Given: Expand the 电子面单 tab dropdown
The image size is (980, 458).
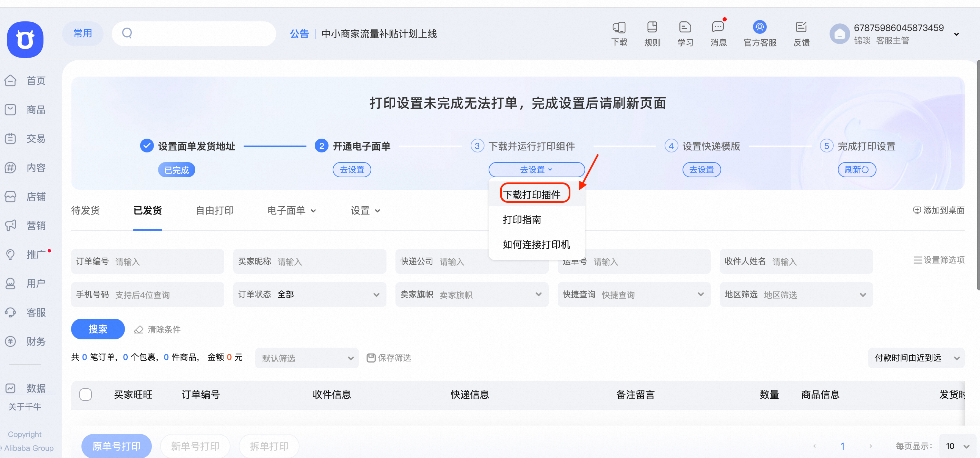Looking at the screenshot, I should [x=292, y=211].
